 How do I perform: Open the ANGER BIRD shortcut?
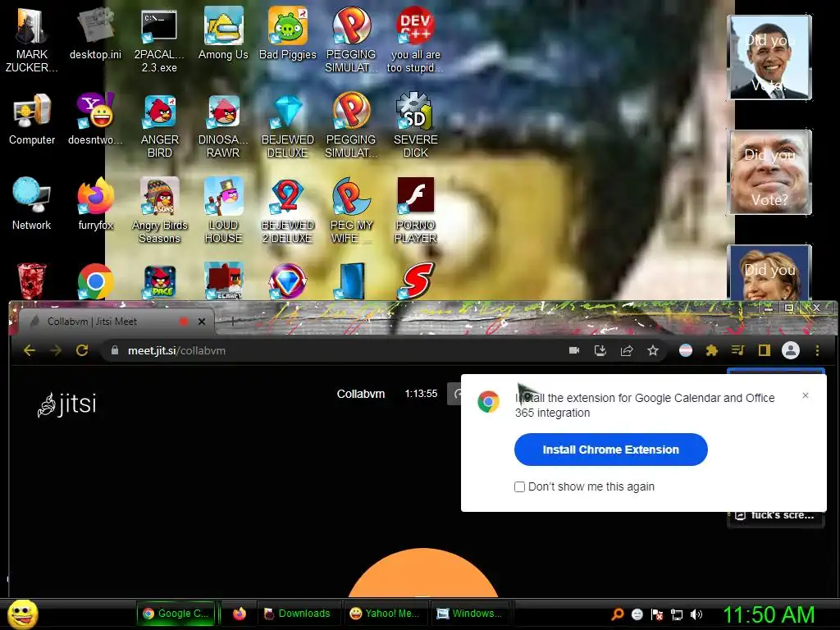click(160, 126)
